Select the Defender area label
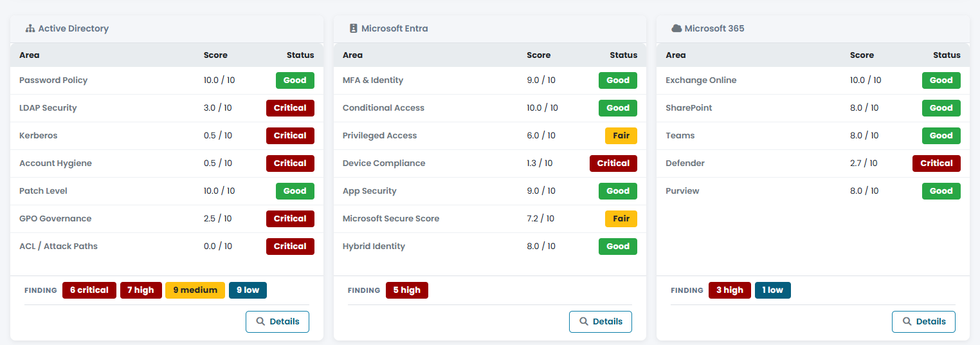The height and width of the screenshot is (345, 980). [685, 163]
